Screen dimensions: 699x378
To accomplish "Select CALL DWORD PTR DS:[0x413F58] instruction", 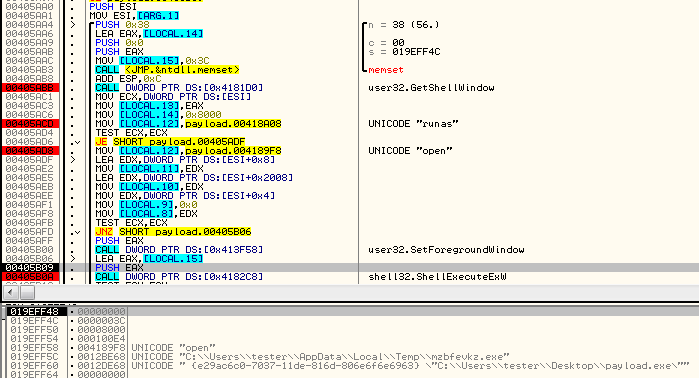I will click(x=179, y=250).
